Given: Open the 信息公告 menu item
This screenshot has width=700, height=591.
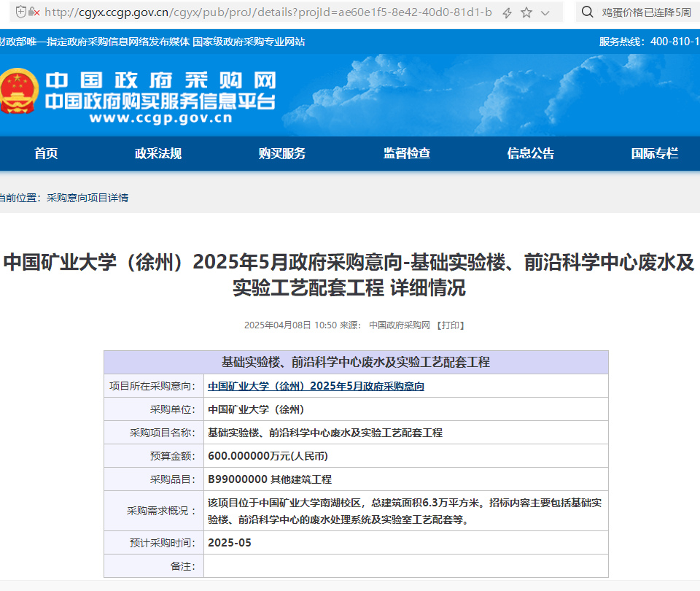Looking at the screenshot, I should point(530,153).
